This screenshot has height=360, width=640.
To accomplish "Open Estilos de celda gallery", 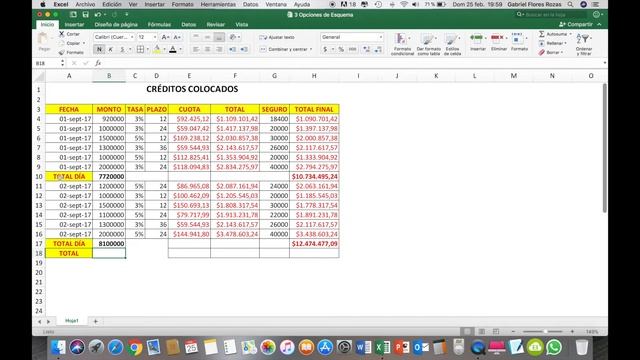I will click(x=452, y=44).
